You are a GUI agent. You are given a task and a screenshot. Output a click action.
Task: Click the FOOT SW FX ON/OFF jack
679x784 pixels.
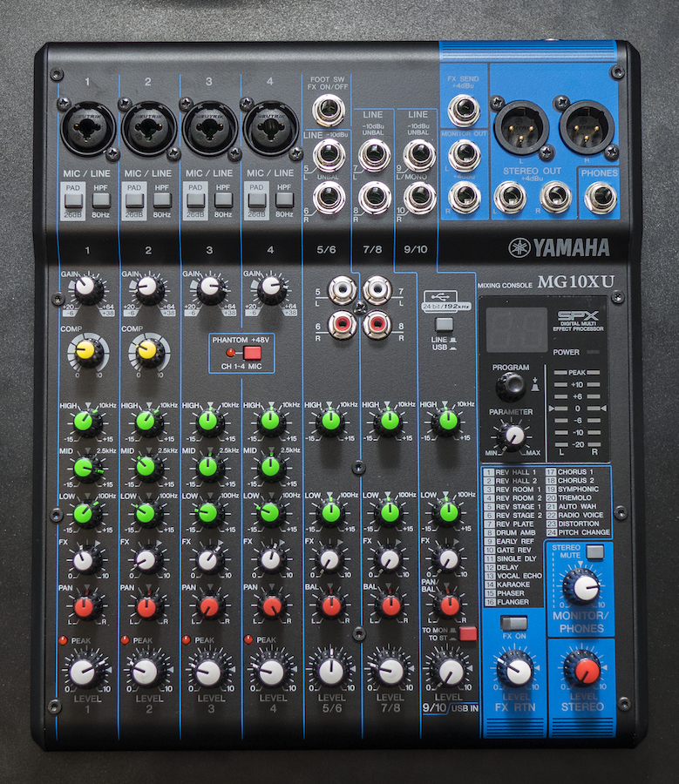pos(329,110)
